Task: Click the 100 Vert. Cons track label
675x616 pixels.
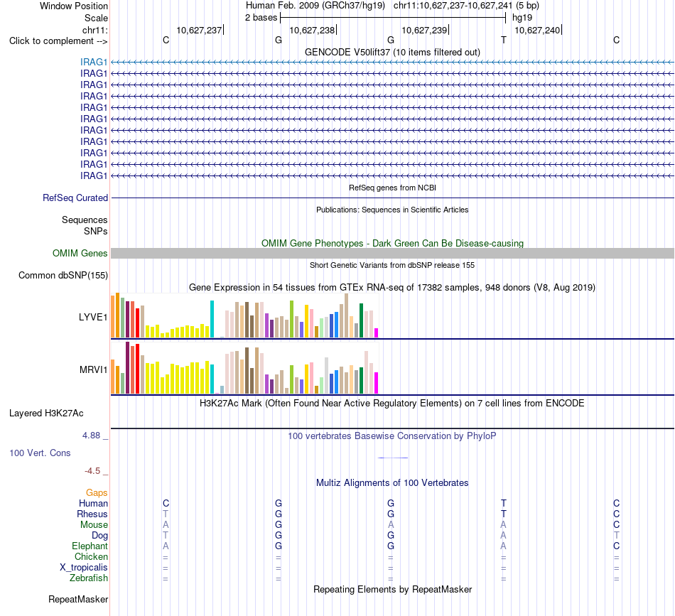Action: pyautogui.click(x=40, y=453)
